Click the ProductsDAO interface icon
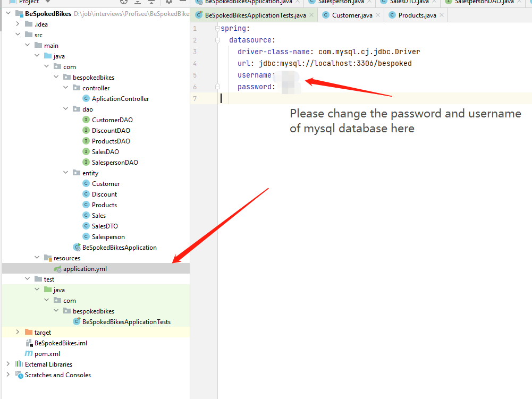 [x=86, y=141]
